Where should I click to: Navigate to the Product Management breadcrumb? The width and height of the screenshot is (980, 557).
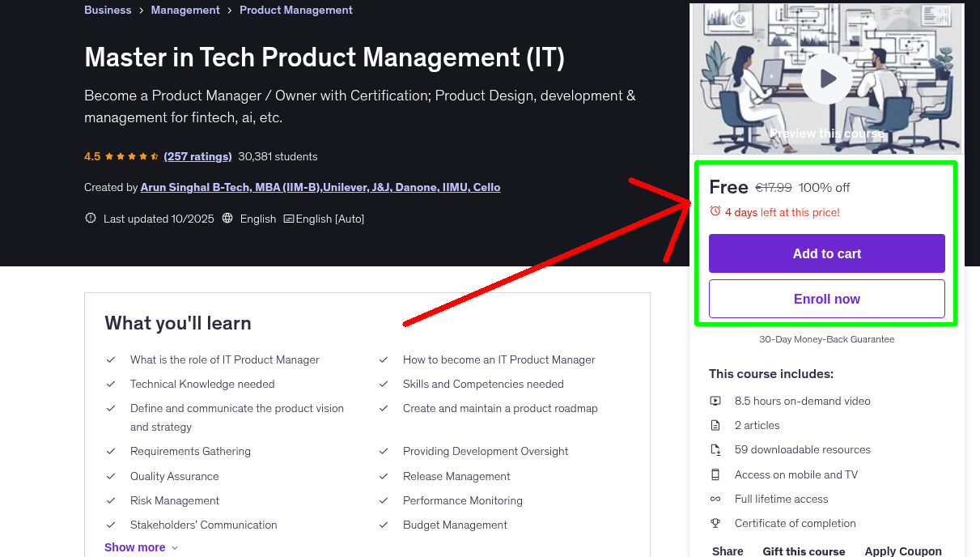(x=296, y=10)
